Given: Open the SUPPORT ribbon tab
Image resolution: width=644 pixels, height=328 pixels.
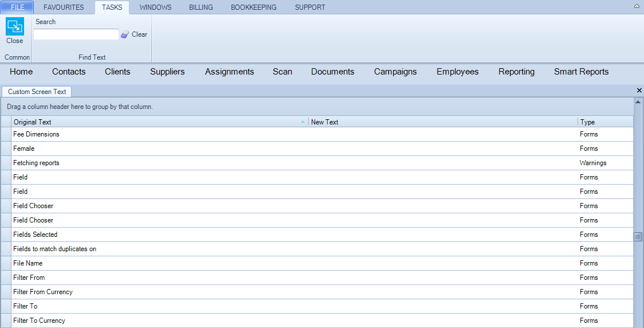Looking at the screenshot, I should click(x=309, y=7).
